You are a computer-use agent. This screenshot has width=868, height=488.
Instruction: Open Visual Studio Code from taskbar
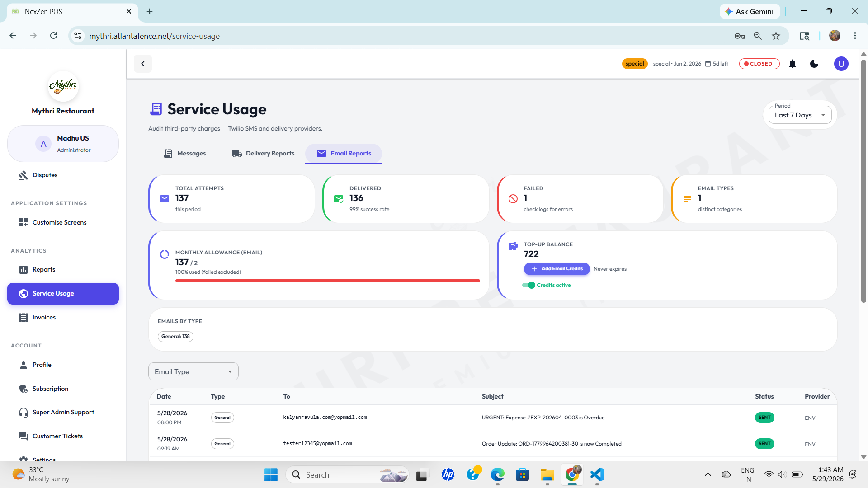(597, 474)
